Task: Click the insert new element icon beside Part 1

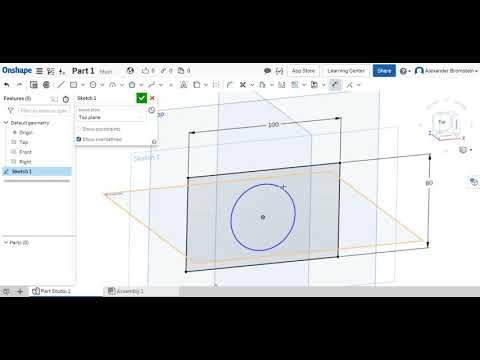Action: (x=62, y=71)
